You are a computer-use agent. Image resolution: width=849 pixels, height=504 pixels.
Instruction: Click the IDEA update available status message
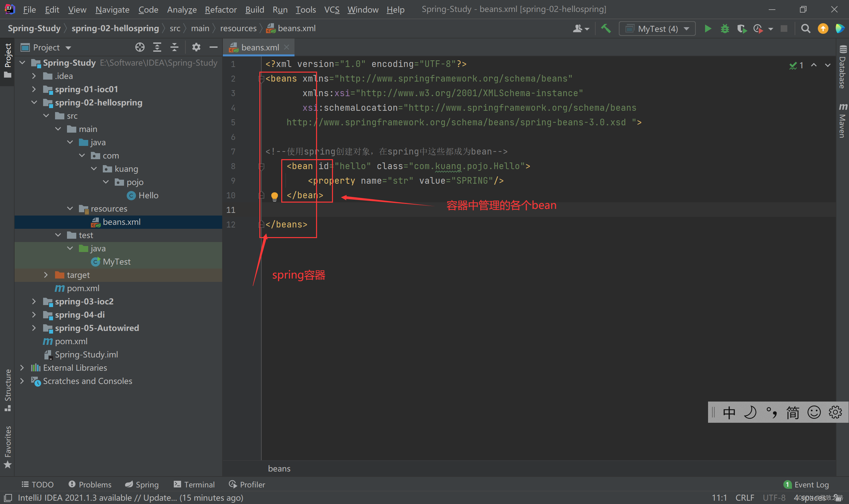(x=130, y=498)
